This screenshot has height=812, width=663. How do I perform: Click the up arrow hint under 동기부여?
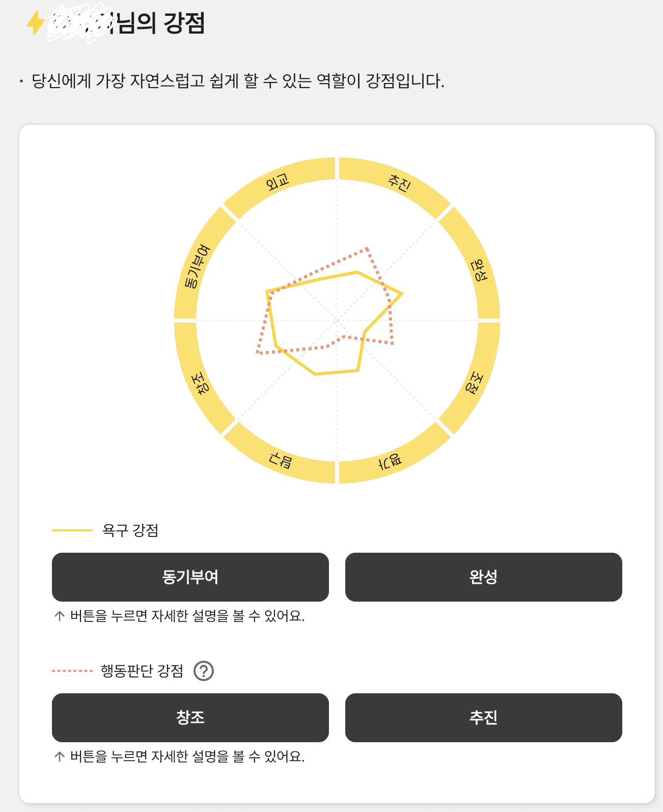click(x=60, y=616)
